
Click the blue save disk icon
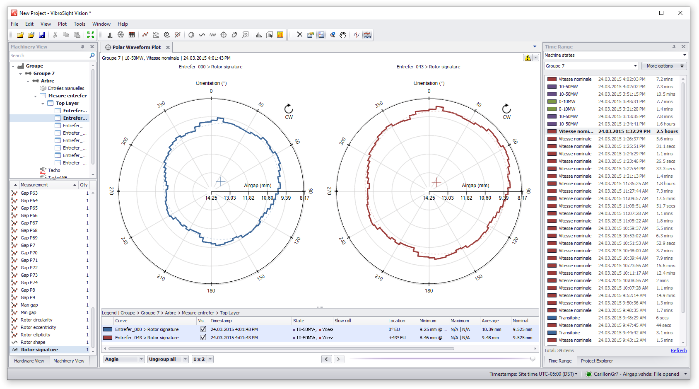42,35
